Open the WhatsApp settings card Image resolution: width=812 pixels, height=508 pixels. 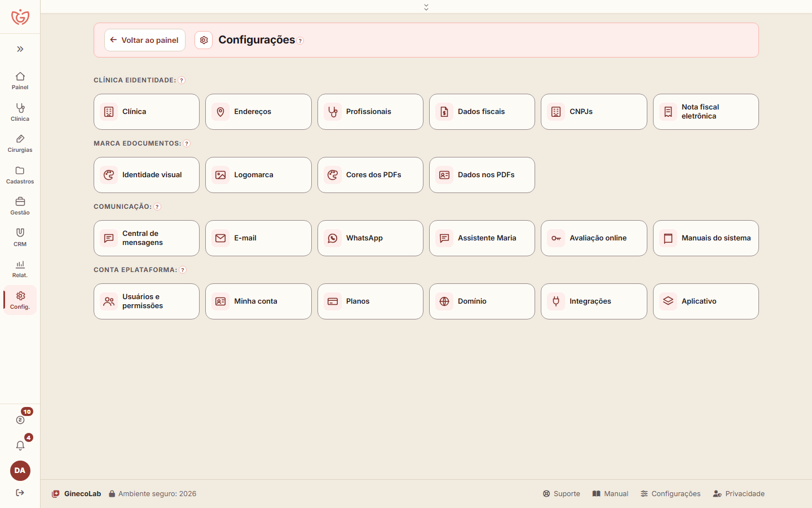pyautogui.click(x=370, y=238)
